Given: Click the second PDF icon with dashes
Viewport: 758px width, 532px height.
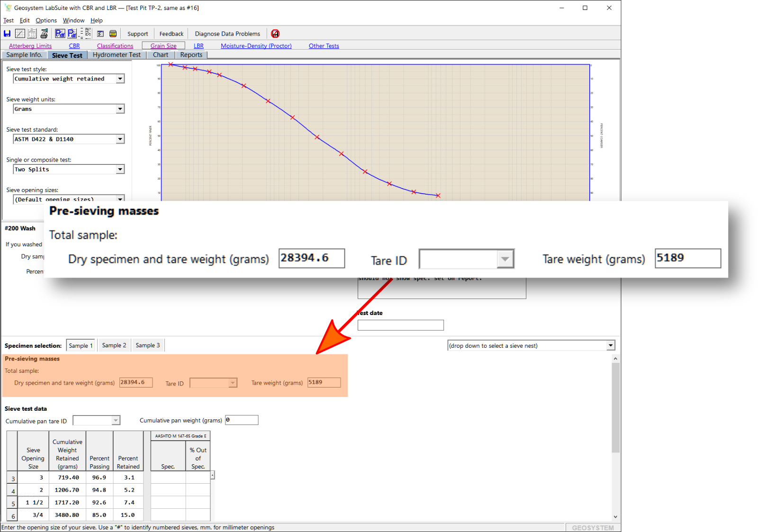Looking at the screenshot, I should [x=72, y=34].
